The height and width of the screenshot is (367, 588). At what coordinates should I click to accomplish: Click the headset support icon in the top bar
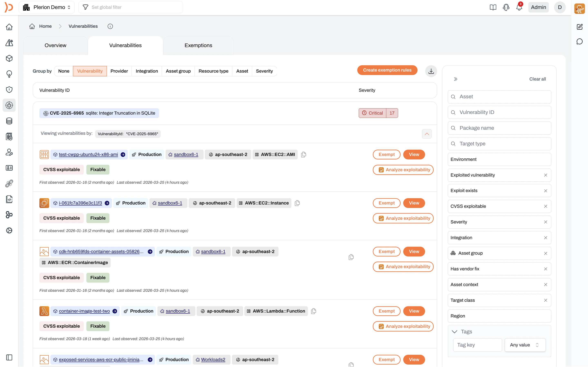(x=506, y=7)
